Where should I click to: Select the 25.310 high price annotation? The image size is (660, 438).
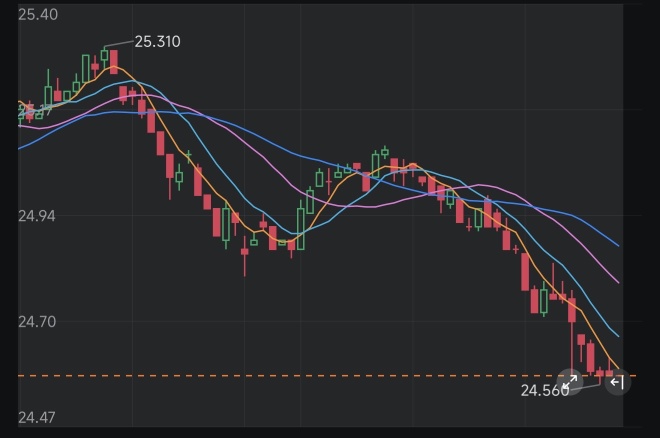point(157,42)
